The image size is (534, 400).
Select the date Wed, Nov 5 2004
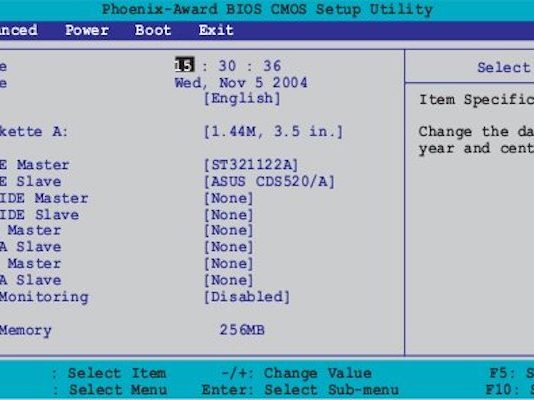(x=241, y=83)
